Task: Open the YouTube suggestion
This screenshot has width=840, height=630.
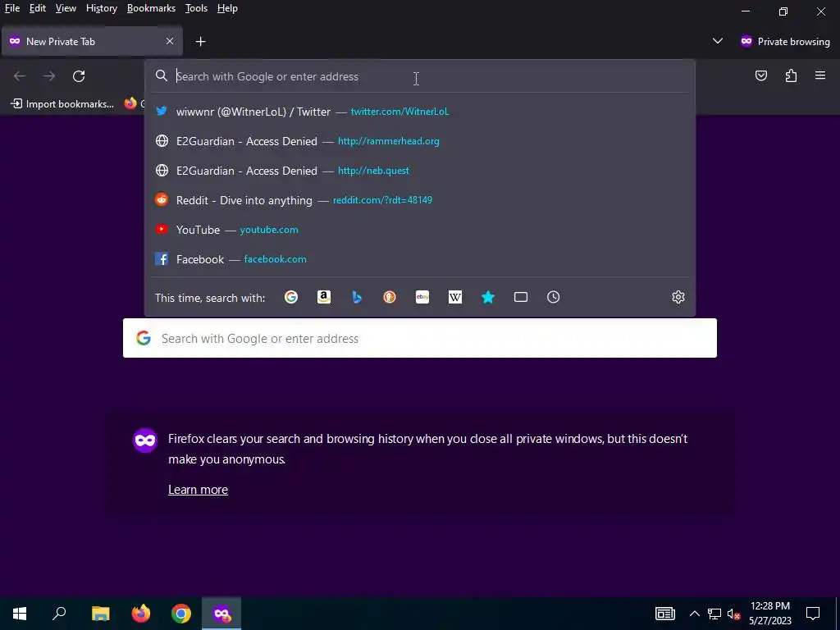Action: (x=420, y=230)
